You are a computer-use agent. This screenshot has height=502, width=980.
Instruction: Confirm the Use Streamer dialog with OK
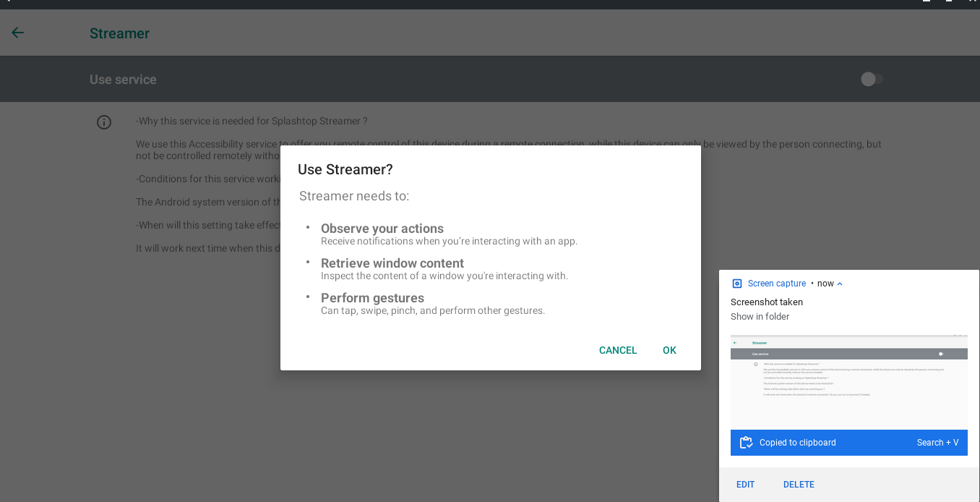point(669,350)
